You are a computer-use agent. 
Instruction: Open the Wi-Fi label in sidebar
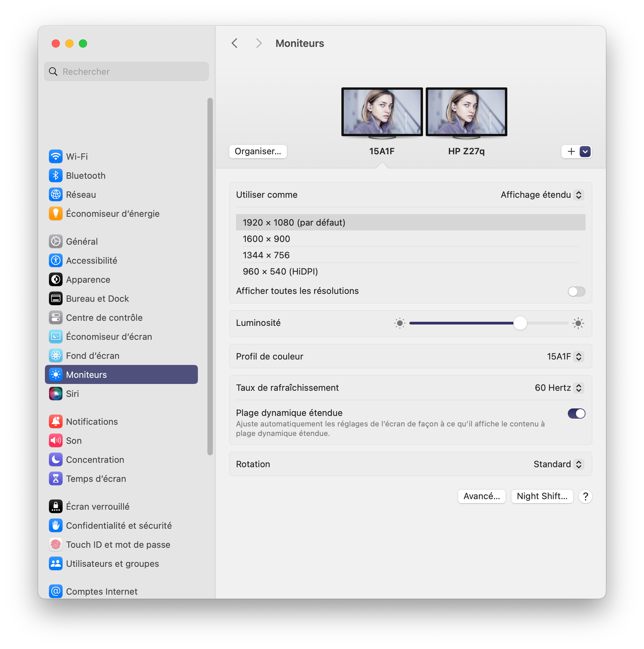tap(77, 157)
